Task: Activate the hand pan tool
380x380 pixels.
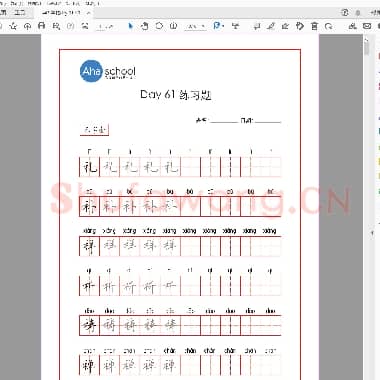Action: coord(145,26)
